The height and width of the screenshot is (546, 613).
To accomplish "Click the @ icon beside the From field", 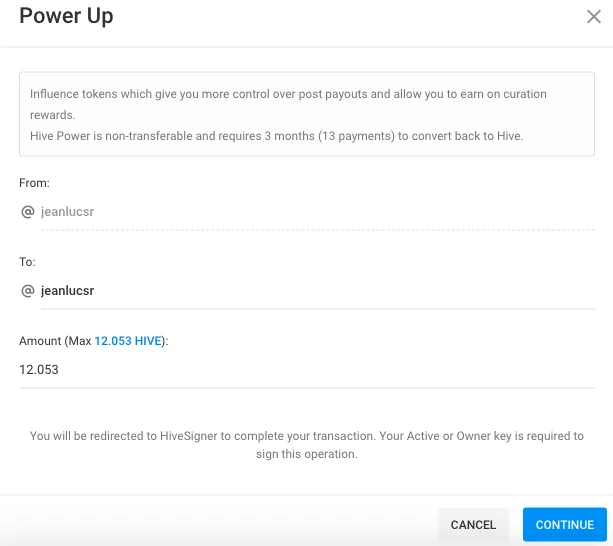I will click(x=28, y=212).
